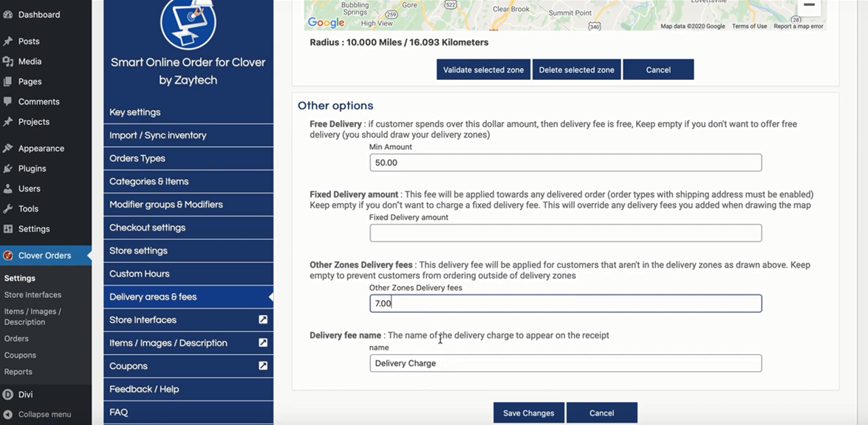Zoom out the map with minus button
The height and width of the screenshot is (425, 868).
(809, 5)
